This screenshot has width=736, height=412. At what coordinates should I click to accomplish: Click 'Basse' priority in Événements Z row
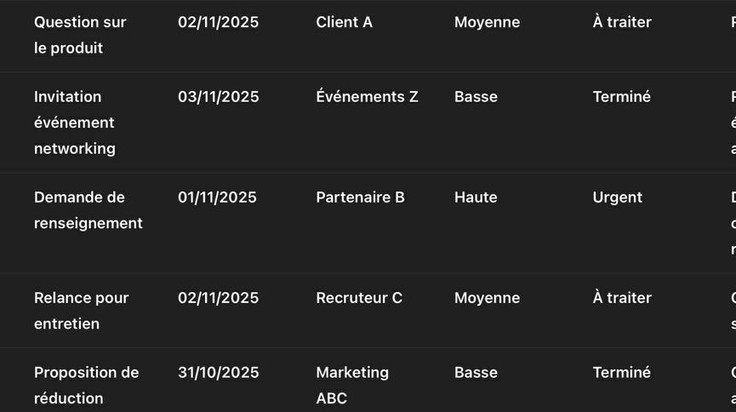pyautogui.click(x=475, y=97)
